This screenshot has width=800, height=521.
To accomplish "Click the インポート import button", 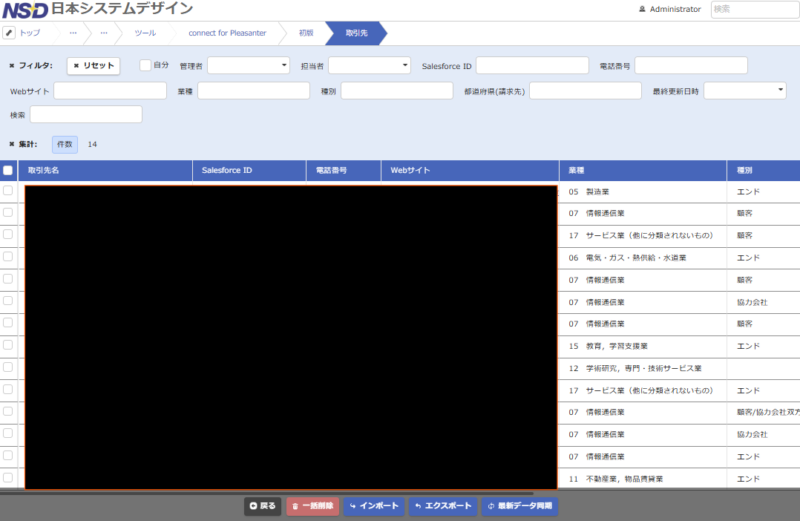I will tap(374, 506).
